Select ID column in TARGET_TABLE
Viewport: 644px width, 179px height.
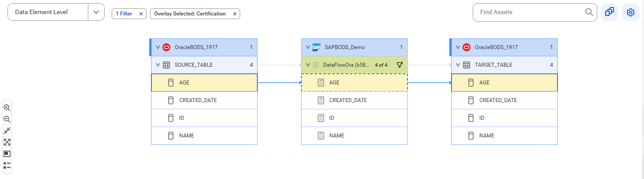(x=505, y=118)
